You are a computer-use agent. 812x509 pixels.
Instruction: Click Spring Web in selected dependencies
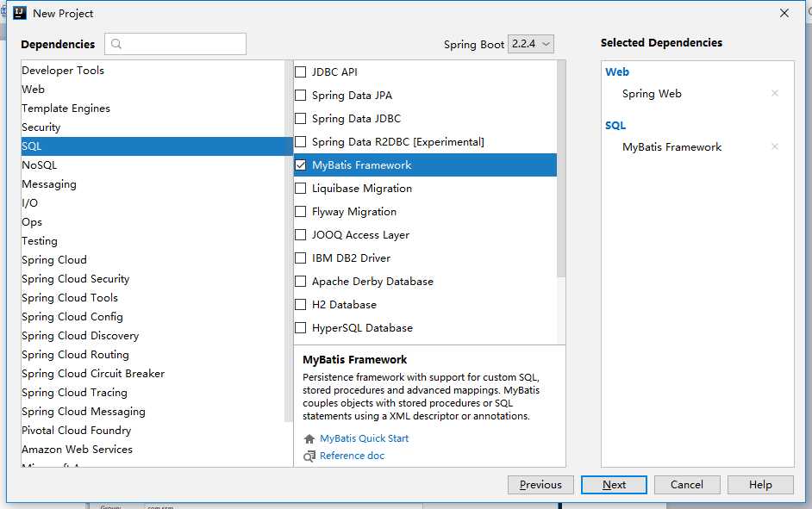click(652, 94)
